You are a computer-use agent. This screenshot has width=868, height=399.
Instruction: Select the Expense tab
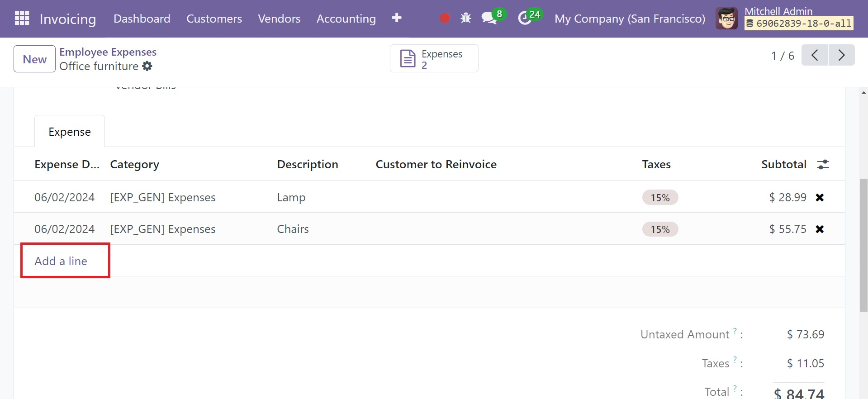[70, 132]
